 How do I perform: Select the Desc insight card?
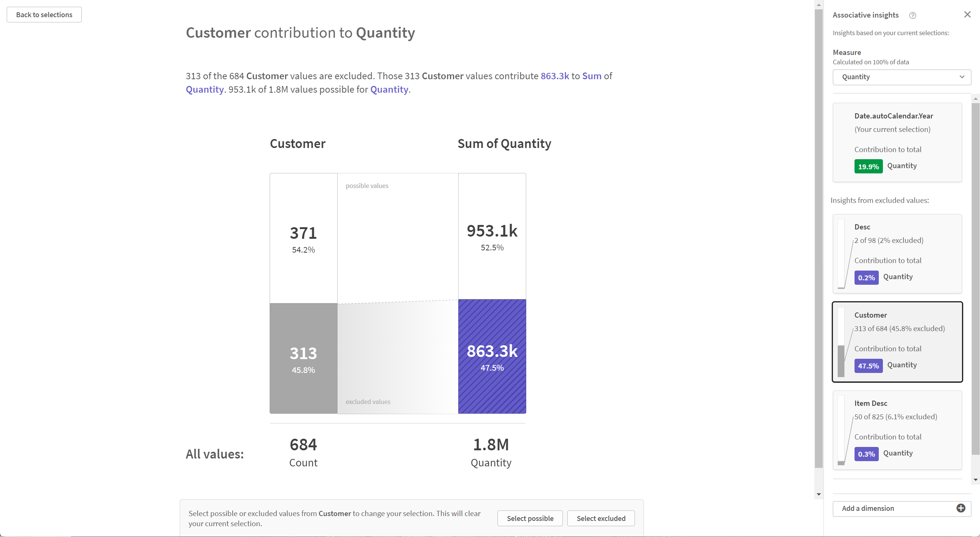[897, 253]
